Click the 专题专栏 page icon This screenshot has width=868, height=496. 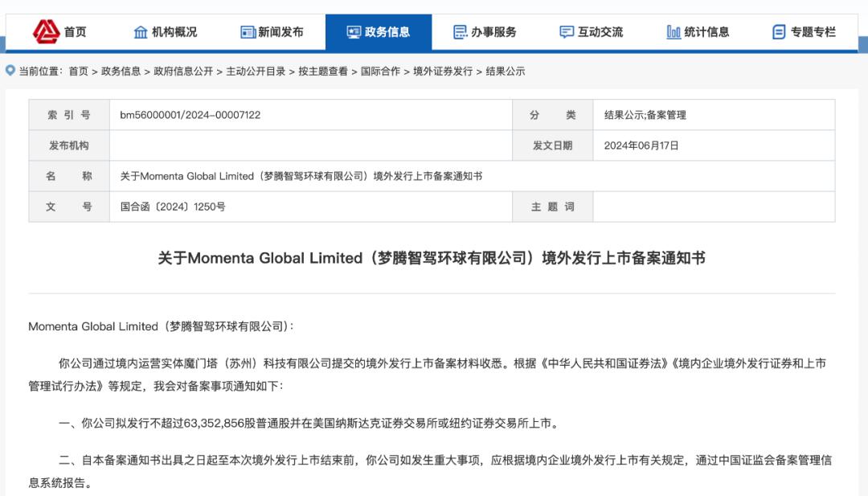779,32
